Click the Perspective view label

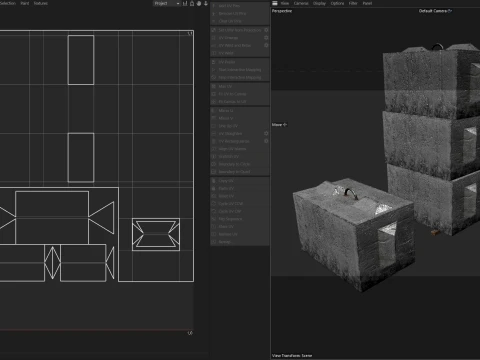pyautogui.click(x=282, y=11)
